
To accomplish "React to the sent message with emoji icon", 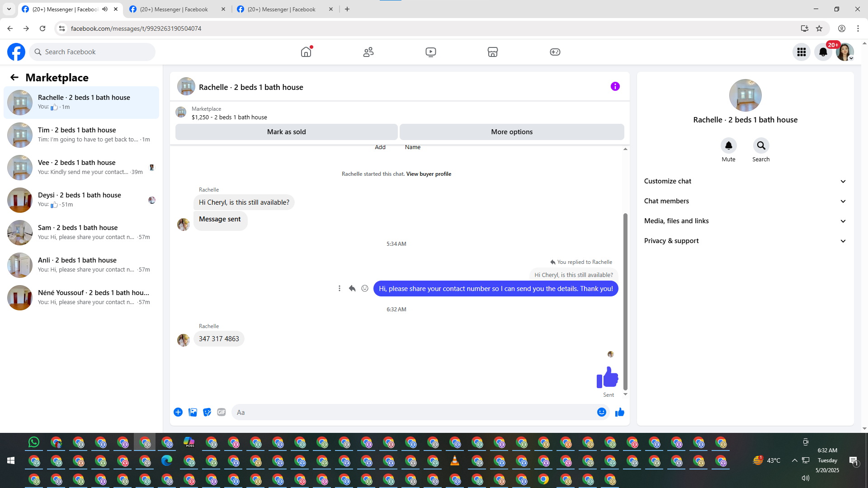I will (x=365, y=288).
